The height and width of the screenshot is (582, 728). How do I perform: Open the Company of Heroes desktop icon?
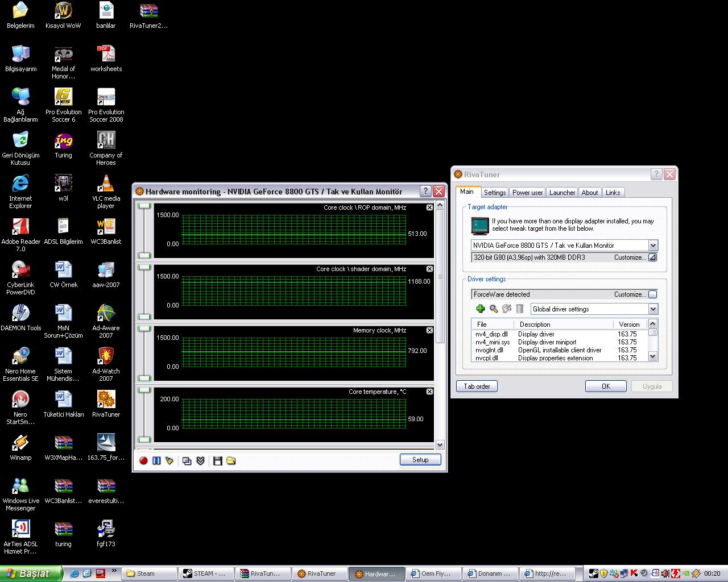tap(106, 148)
